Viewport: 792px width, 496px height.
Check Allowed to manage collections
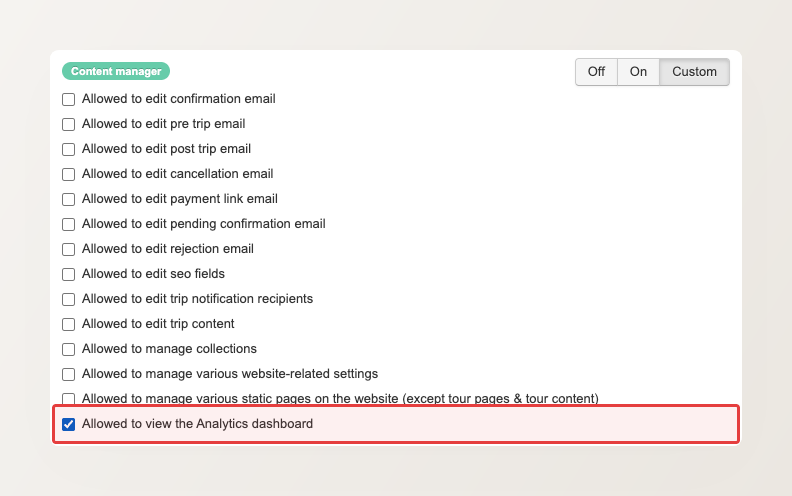tap(69, 350)
